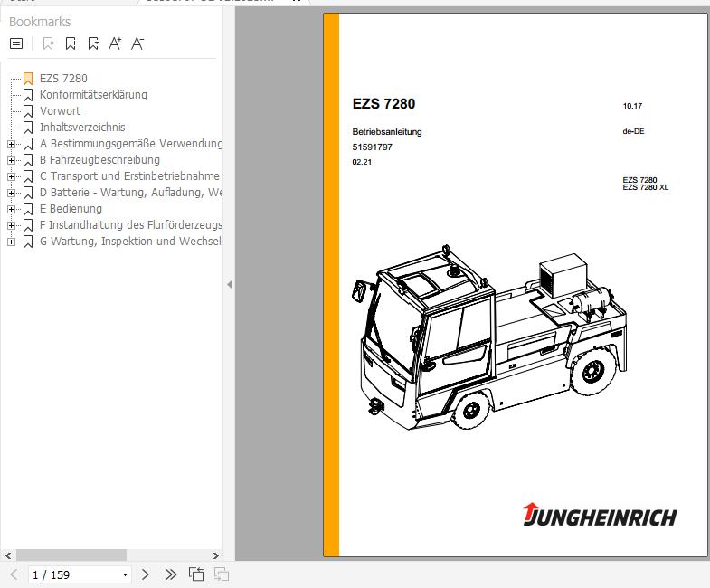Click the document title EZS 7280 on page

tap(383, 104)
